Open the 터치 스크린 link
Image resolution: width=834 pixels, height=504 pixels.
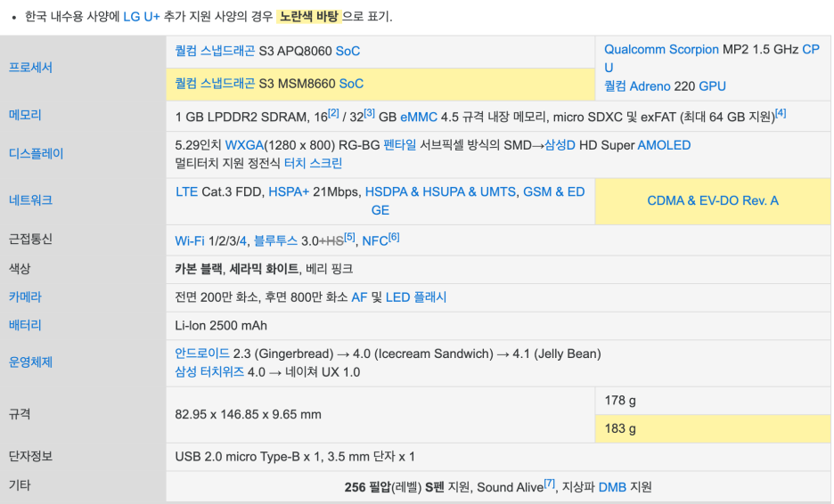coord(313,163)
